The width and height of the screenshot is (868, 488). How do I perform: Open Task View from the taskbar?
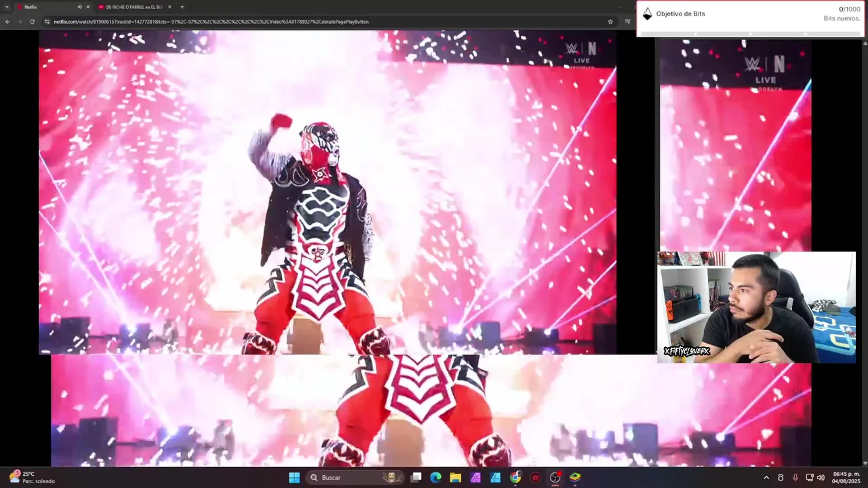click(416, 478)
